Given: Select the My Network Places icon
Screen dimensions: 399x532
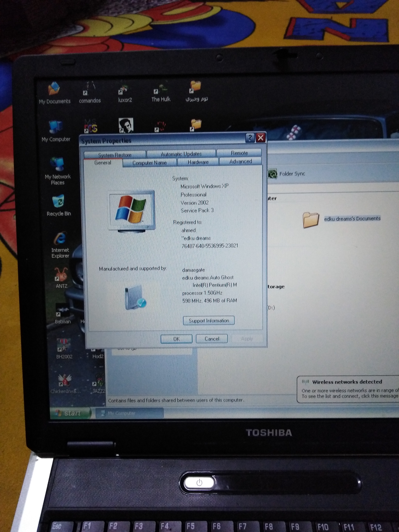Looking at the screenshot, I should pyautogui.click(x=58, y=171).
